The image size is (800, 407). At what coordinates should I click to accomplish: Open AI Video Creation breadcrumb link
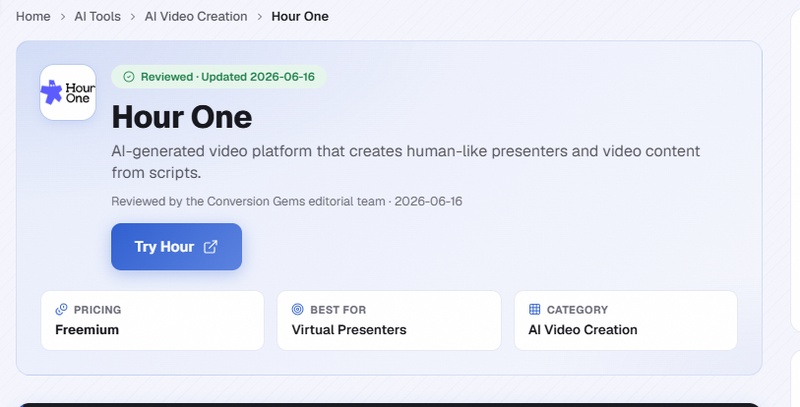[196, 16]
